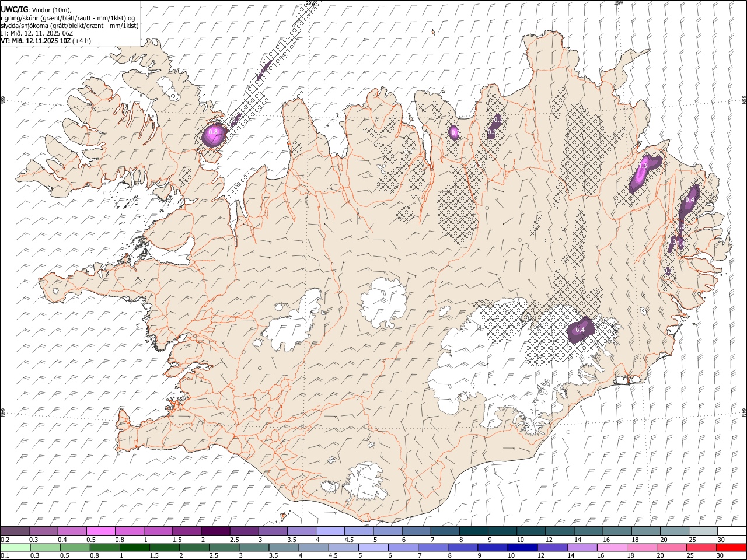Pick the deep navy lower swatch at 10
Image resolution: width=747 pixels, height=560 pixels.
(522, 547)
